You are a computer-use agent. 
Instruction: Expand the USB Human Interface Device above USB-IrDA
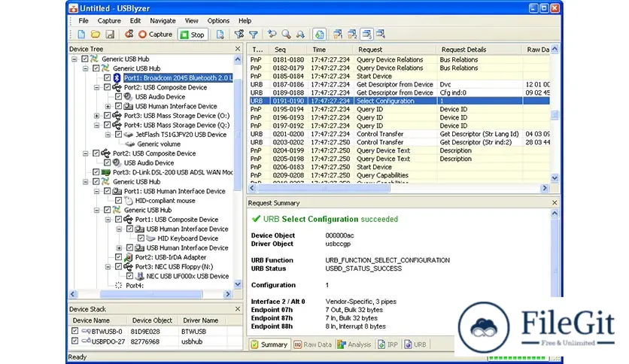(119, 247)
